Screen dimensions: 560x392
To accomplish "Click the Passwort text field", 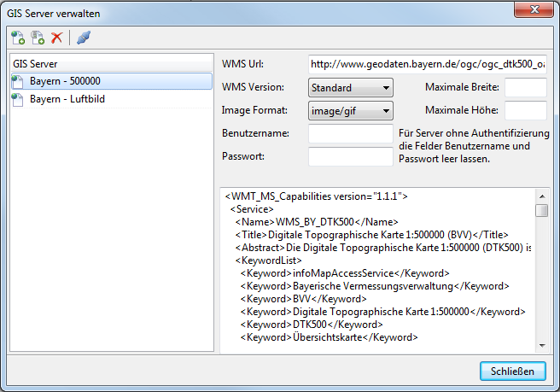I will [350, 156].
